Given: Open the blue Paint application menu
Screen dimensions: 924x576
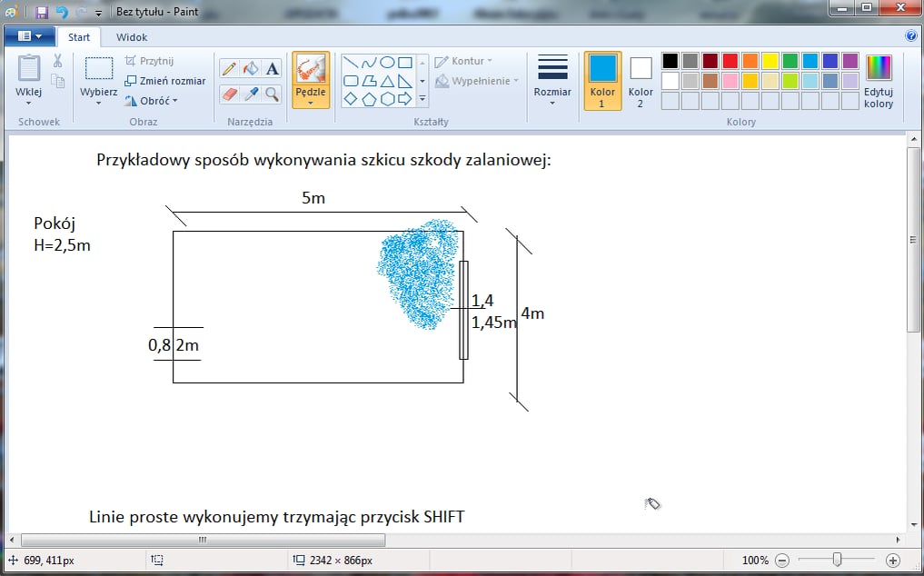Looking at the screenshot, I should click(x=29, y=36).
